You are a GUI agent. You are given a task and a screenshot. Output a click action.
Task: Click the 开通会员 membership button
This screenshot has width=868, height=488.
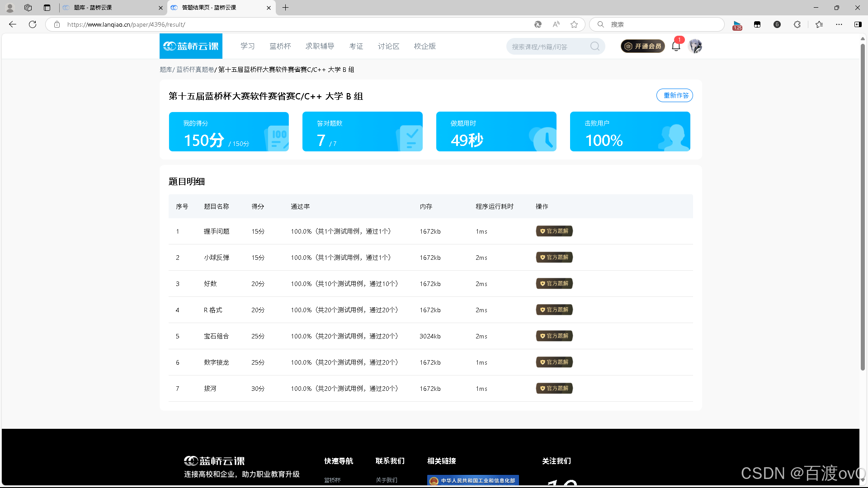coord(642,46)
